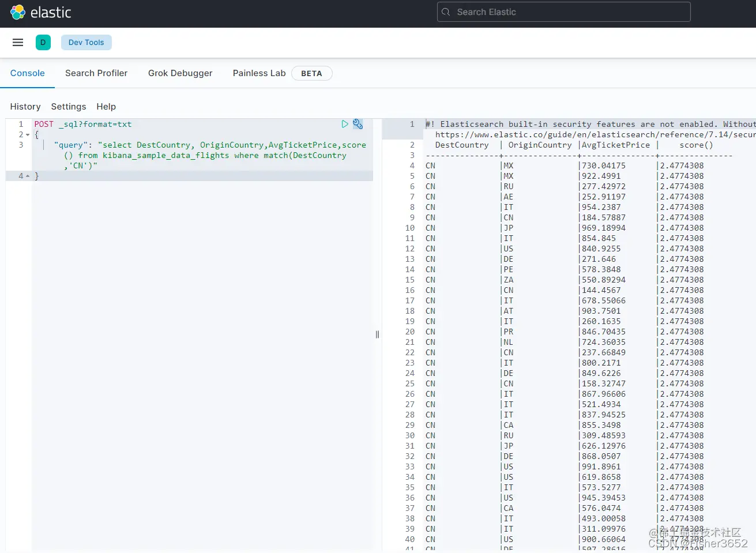Screen dimensions: 756x553
Task: Click the PE origin country entry
Action: (509, 269)
